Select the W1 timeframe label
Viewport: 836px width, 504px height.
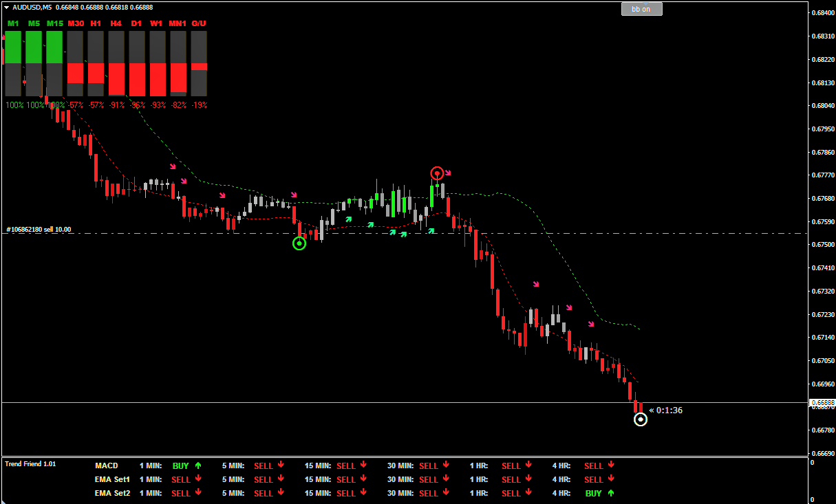(158, 23)
